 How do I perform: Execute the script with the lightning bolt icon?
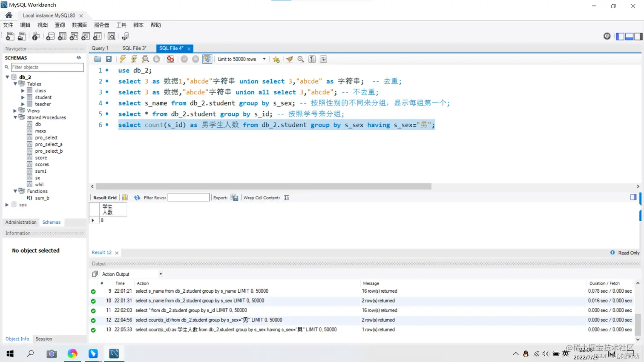click(123, 59)
